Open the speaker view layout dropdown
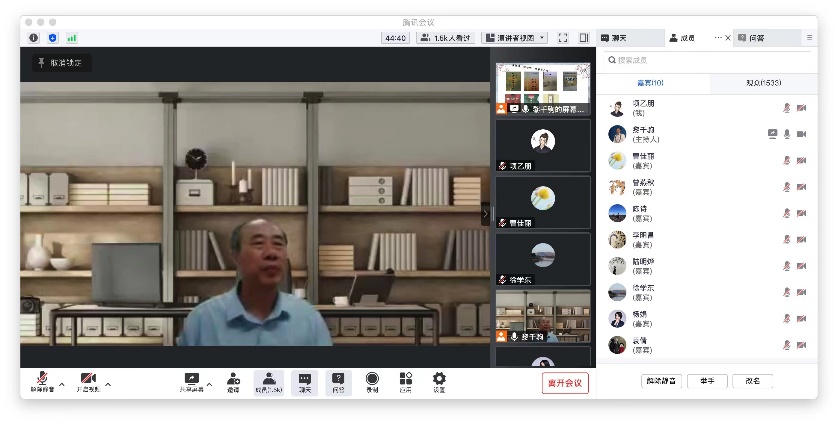Screen dimensions: 838x424 pyautogui.click(x=515, y=38)
